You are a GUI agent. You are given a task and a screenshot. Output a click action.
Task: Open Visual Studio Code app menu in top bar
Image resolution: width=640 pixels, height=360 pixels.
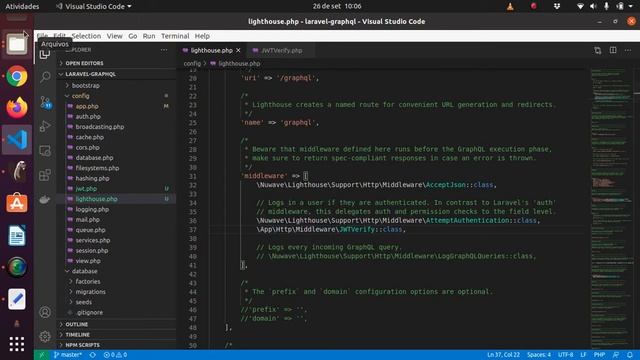point(94,6)
